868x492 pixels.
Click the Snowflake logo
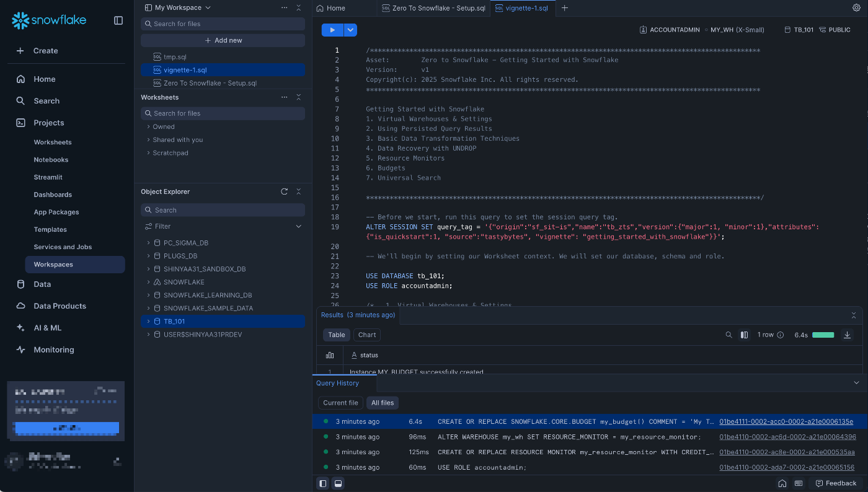coord(49,20)
